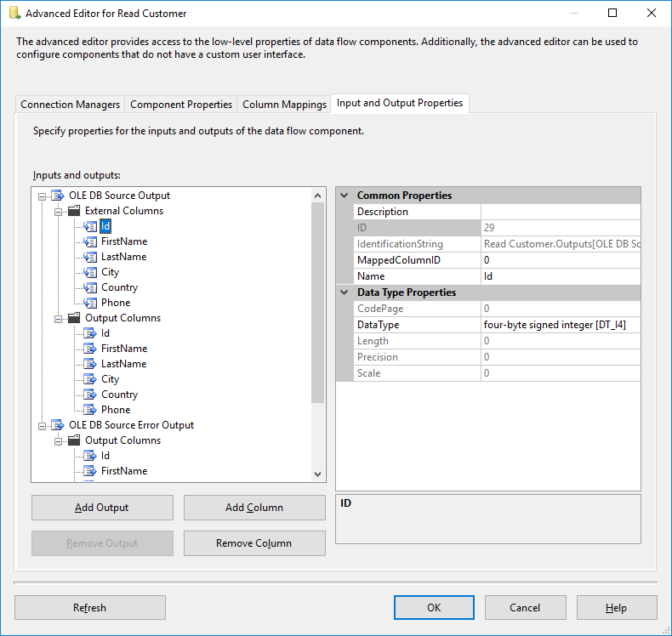Switch to the Component Properties tab
Screen dimensions: 672x636
181,105
